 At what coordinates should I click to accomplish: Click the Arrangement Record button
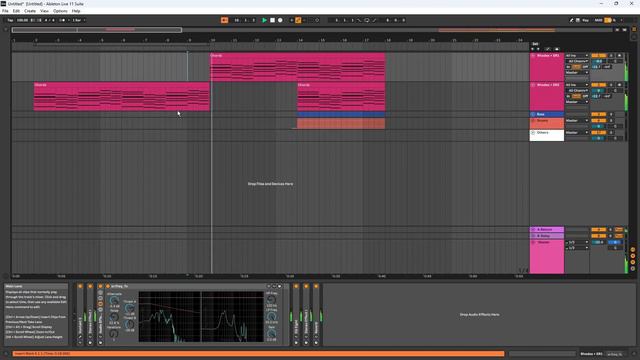pos(280,20)
